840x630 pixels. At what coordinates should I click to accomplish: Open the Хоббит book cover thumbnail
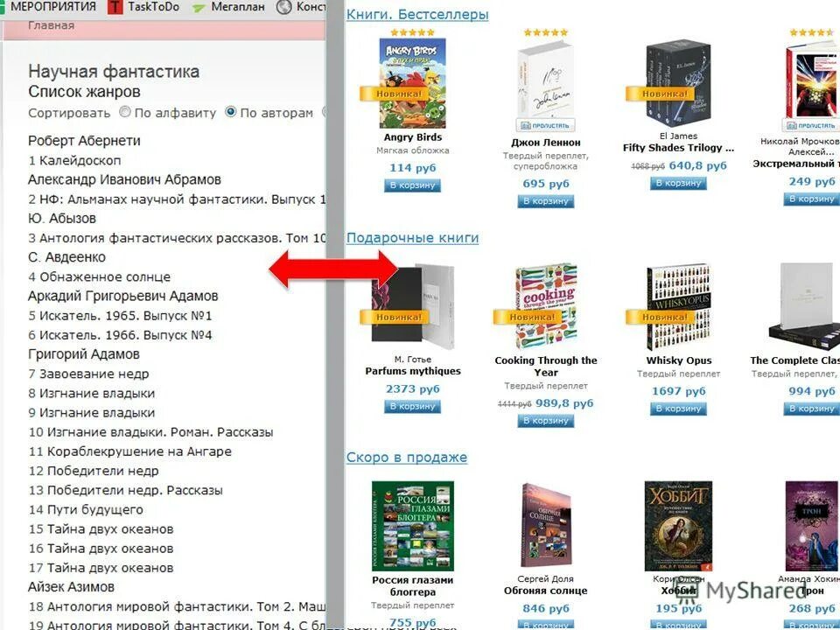point(678,526)
